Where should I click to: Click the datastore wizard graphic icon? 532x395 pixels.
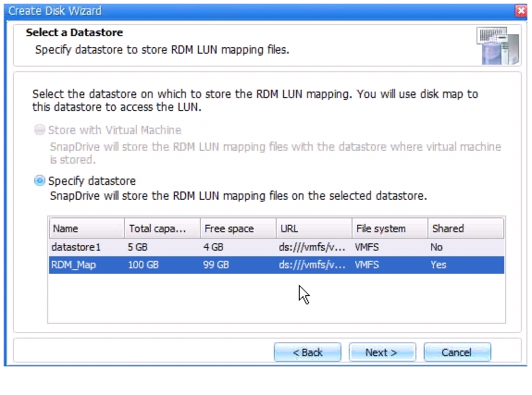click(498, 46)
